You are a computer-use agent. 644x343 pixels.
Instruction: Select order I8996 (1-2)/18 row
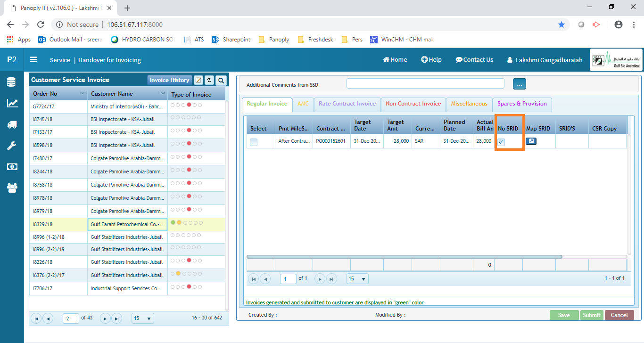pos(127,237)
